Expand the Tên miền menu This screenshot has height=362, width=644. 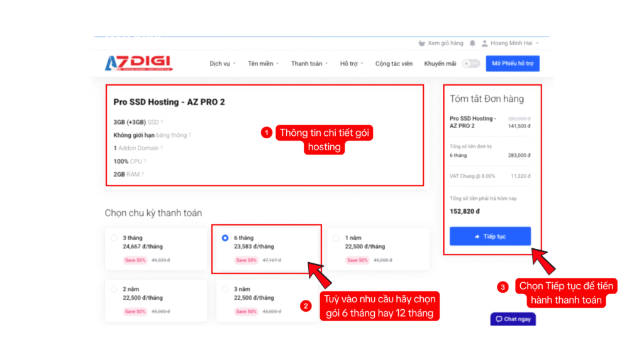point(264,63)
